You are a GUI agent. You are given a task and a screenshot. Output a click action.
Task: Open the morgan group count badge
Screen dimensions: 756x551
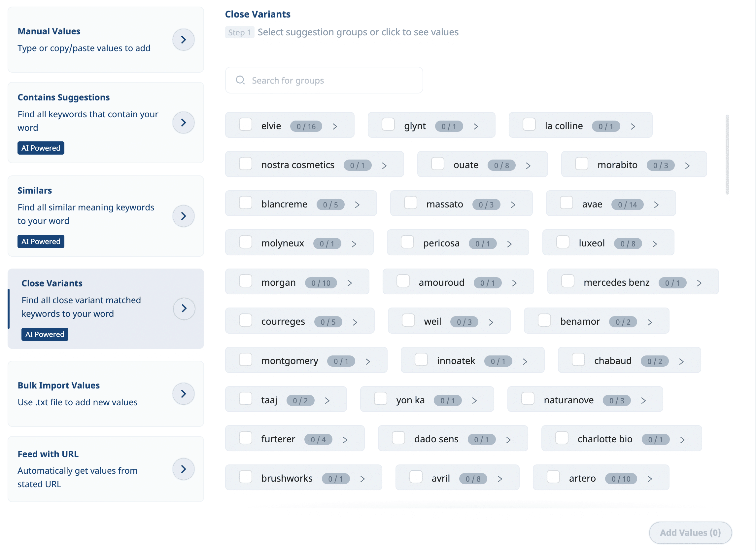pos(321,283)
